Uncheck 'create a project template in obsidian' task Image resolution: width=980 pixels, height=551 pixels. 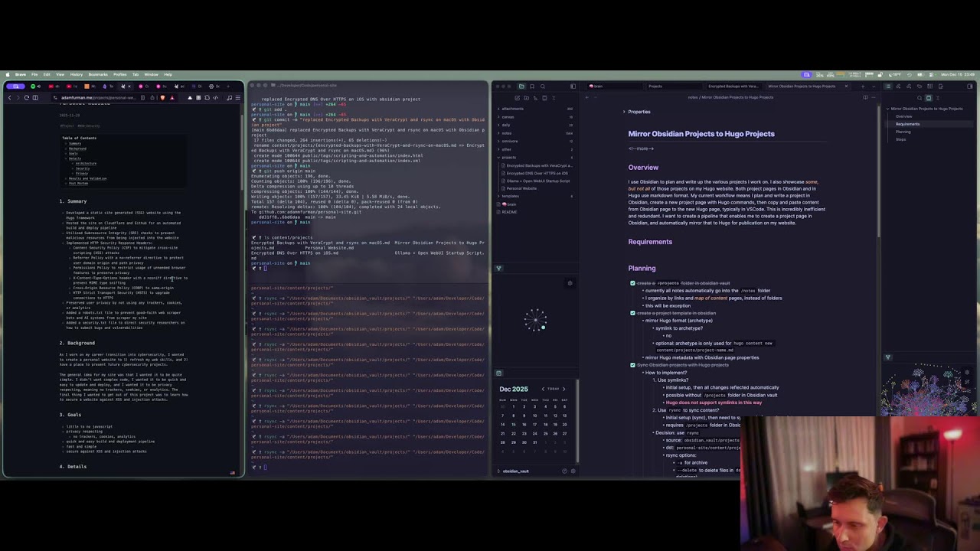pyautogui.click(x=632, y=313)
